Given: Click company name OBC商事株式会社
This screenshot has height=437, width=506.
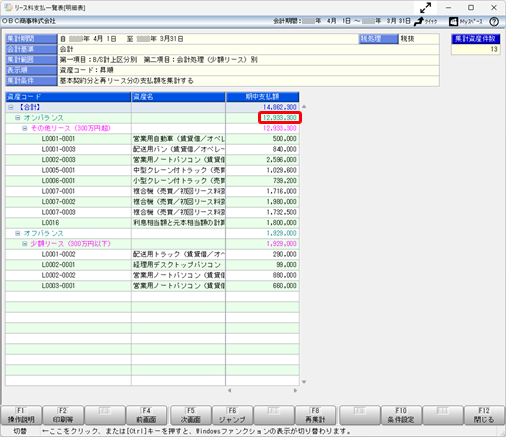Looking at the screenshot, I should click(29, 21).
